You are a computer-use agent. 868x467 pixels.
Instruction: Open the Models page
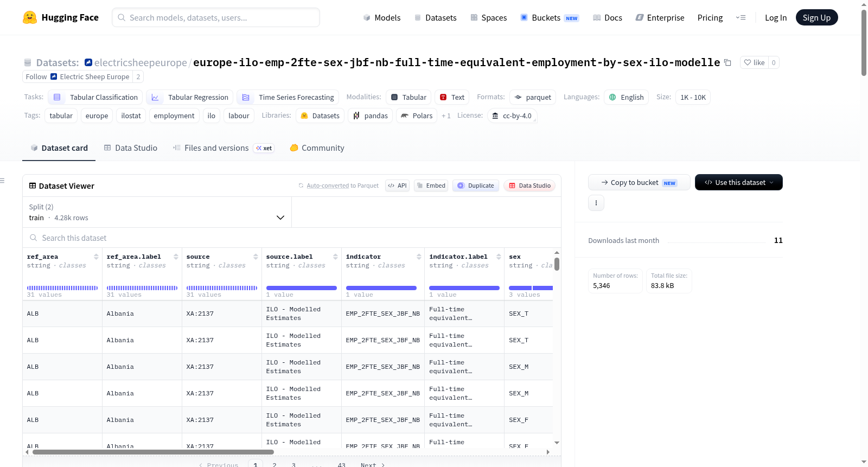click(x=382, y=17)
